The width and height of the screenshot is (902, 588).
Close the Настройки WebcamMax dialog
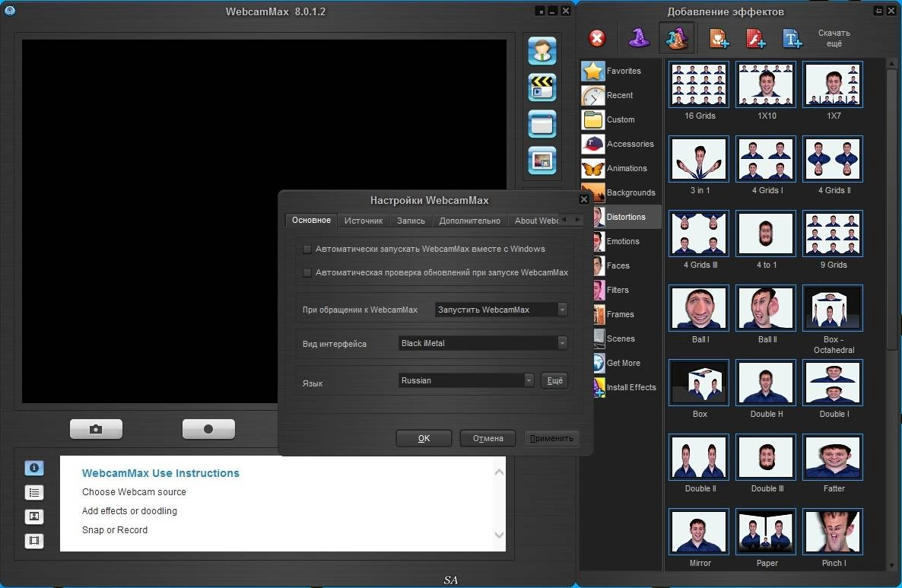click(584, 199)
